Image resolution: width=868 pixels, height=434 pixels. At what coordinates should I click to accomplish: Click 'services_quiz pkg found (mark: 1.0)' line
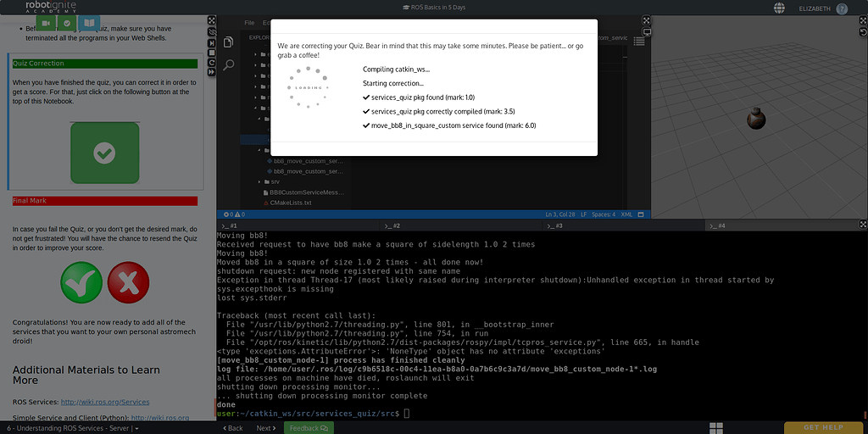point(419,97)
